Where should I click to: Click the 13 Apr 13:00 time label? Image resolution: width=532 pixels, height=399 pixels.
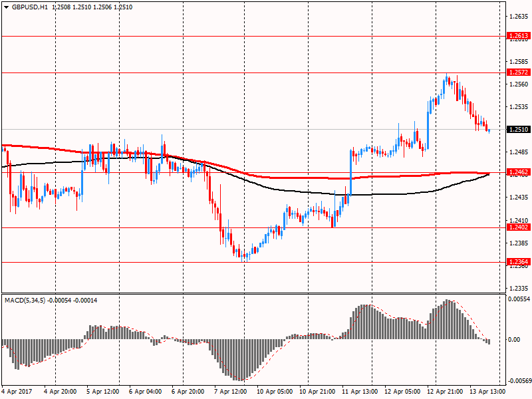487,392
